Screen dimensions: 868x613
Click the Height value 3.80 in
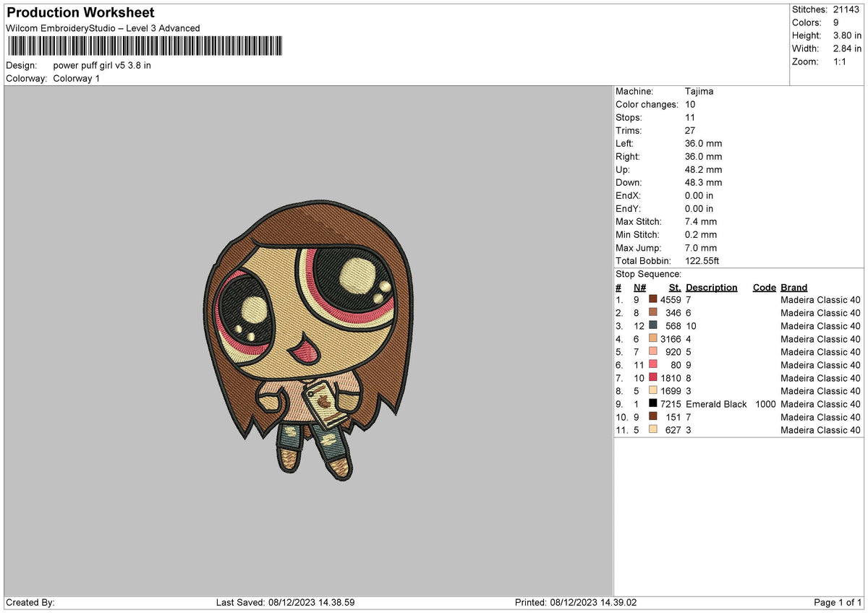[x=848, y=35]
